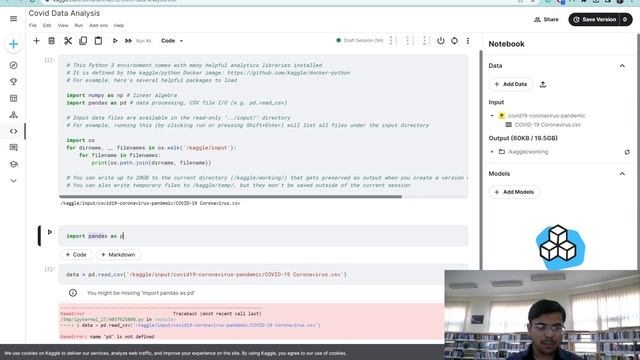The width and height of the screenshot is (640, 360).
Task: Open the Datasets table icon in sidebar
Action: pyautogui.click(x=13, y=98)
